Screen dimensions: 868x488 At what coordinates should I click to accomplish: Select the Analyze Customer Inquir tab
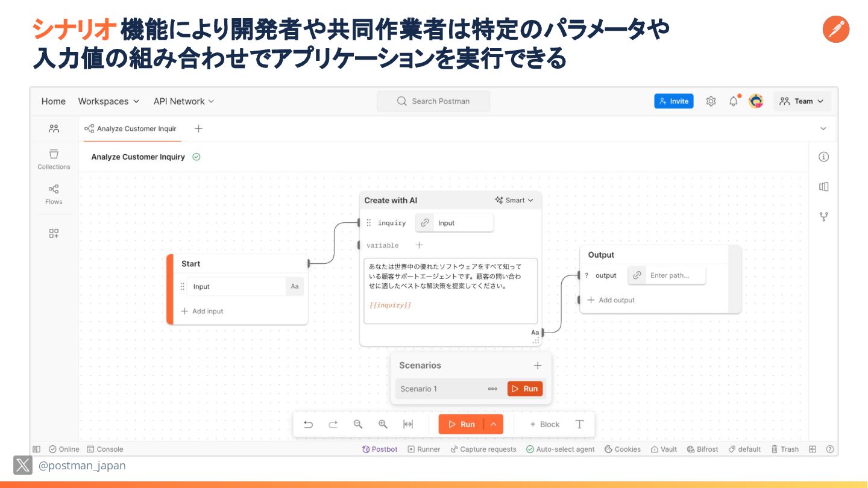tap(130, 128)
